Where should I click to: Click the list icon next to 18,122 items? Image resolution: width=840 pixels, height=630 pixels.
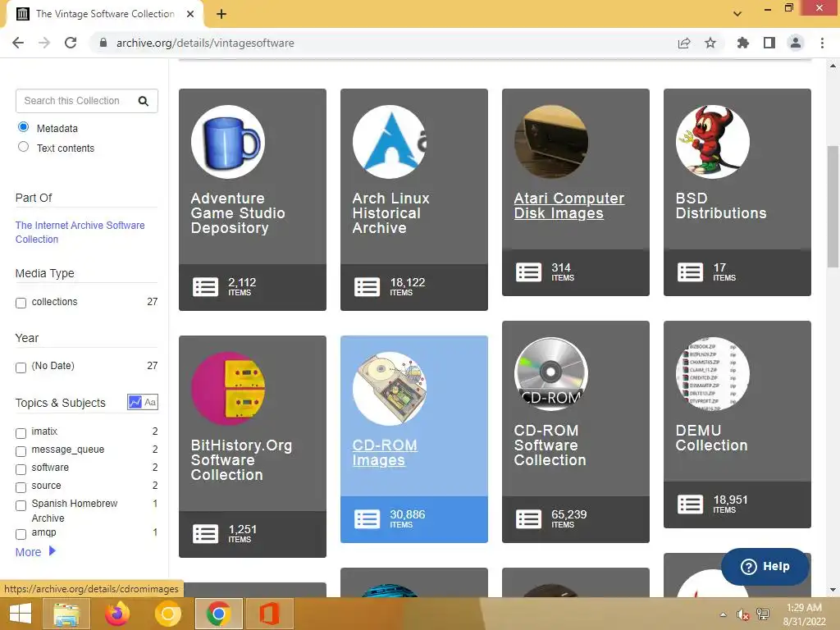[x=367, y=287]
